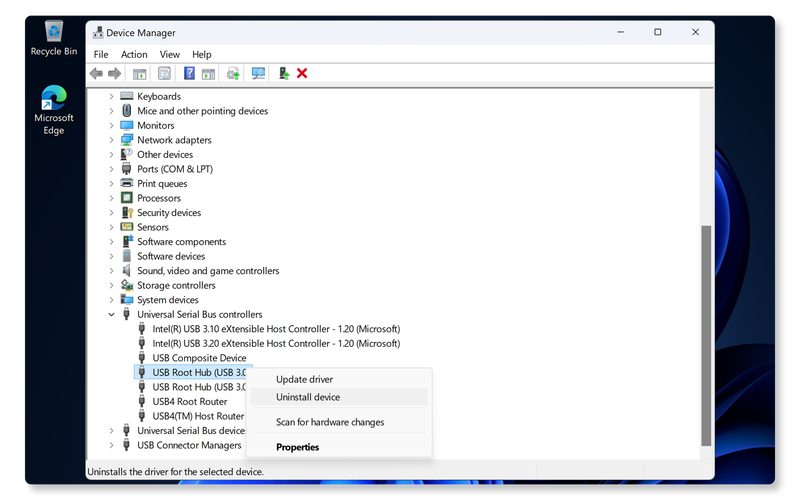Image resolution: width=800 pixels, height=500 pixels.
Task: Click the Help question mark toolbar icon
Action: click(x=189, y=73)
